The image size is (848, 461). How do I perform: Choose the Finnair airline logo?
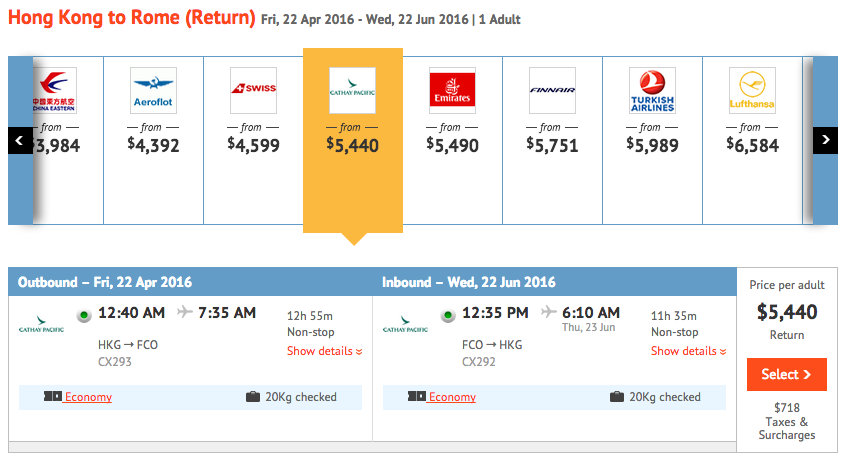(x=552, y=90)
